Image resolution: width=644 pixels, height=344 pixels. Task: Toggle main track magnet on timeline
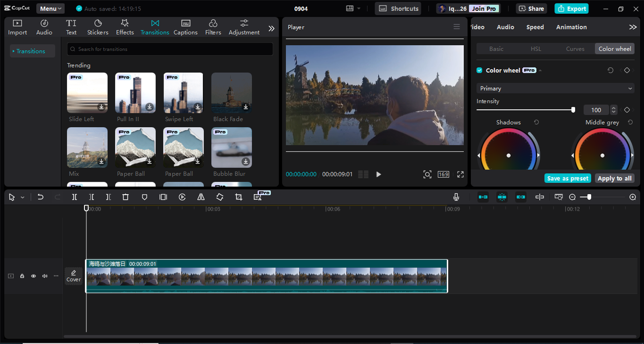tap(483, 197)
